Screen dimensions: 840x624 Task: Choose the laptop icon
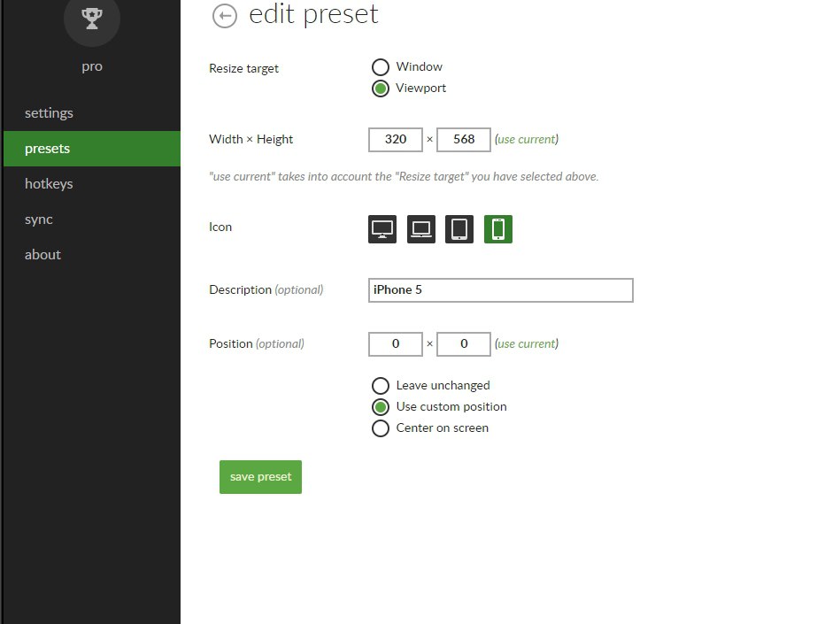coord(421,229)
